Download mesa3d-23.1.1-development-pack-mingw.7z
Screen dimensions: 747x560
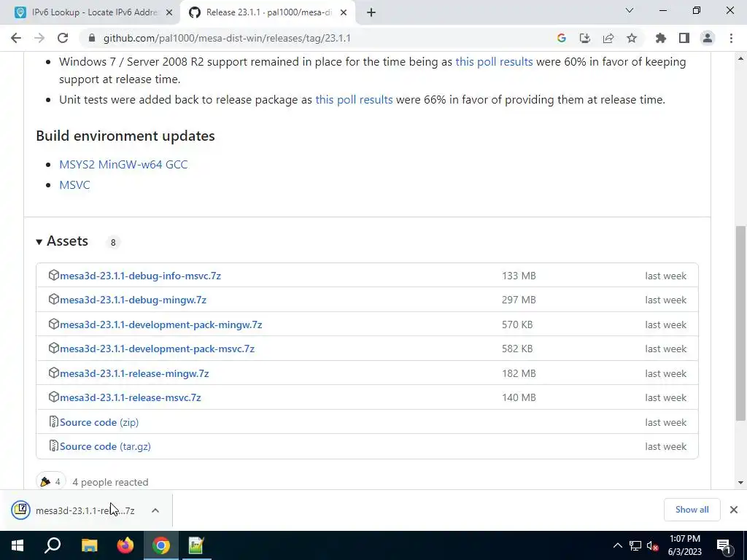pyautogui.click(x=161, y=324)
